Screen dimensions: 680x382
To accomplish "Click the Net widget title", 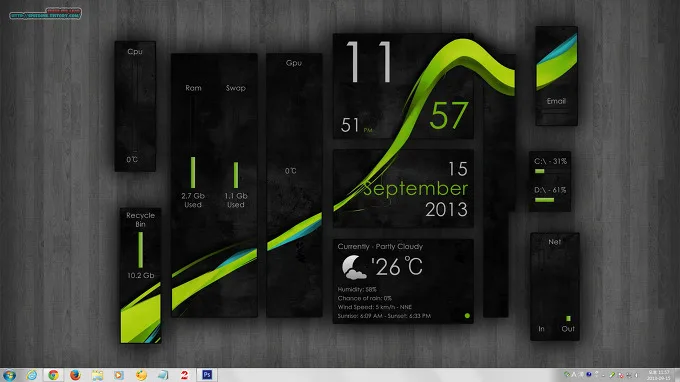I will click(x=555, y=242).
